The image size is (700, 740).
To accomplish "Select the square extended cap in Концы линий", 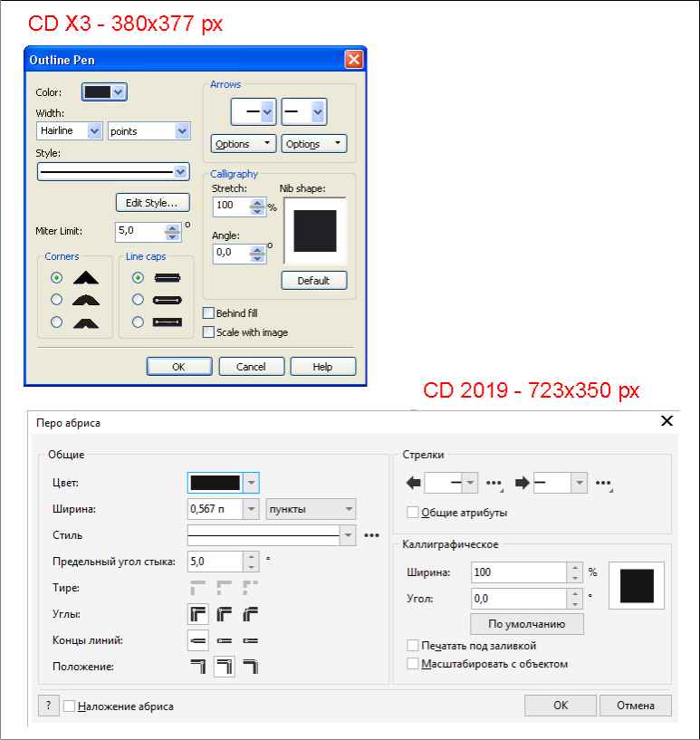I will coord(250,640).
